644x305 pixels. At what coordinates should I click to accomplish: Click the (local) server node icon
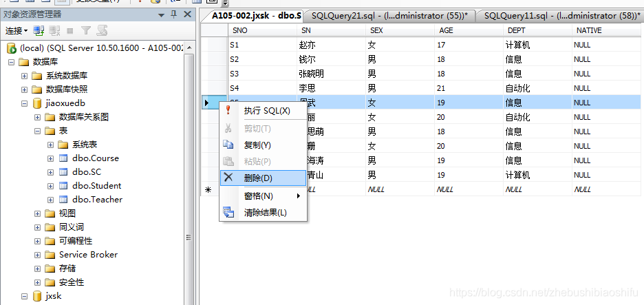(12, 48)
